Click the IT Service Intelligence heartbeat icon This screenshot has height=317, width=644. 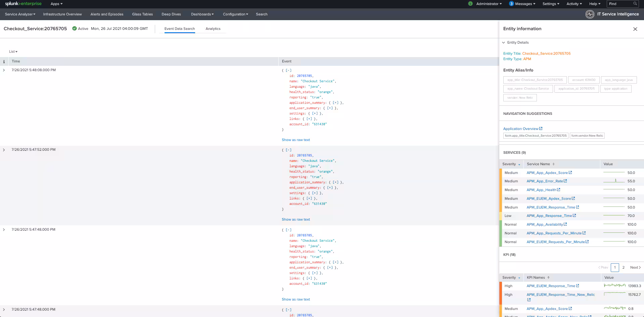point(590,14)
